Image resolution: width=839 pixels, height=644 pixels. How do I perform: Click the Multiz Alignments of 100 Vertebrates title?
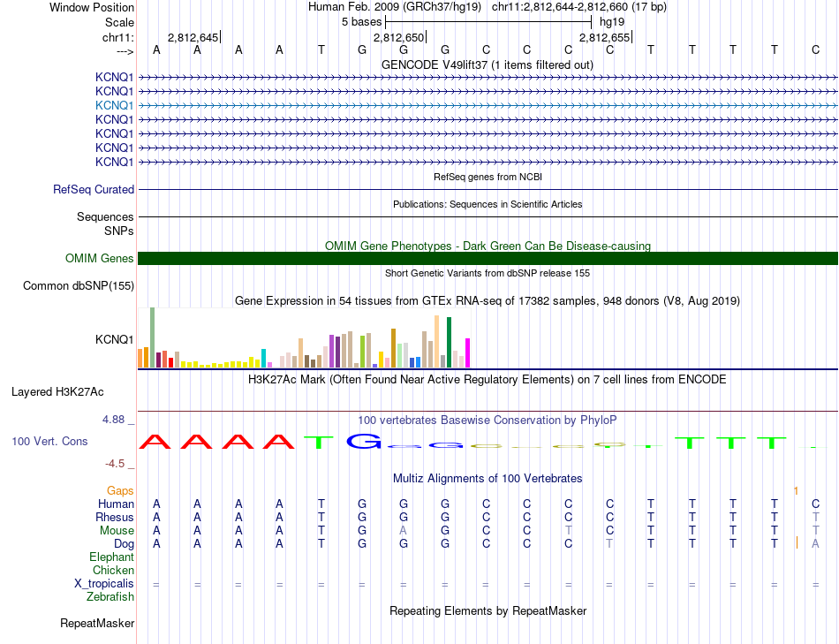(488, 478)
